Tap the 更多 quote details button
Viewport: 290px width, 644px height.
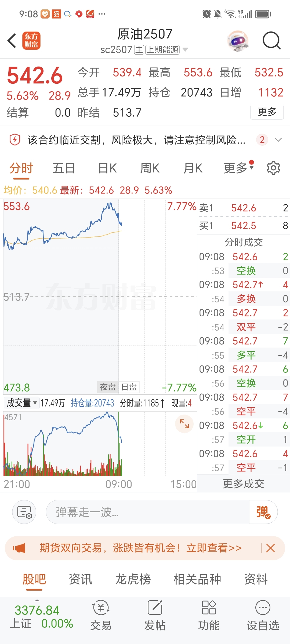pos(267,112)
